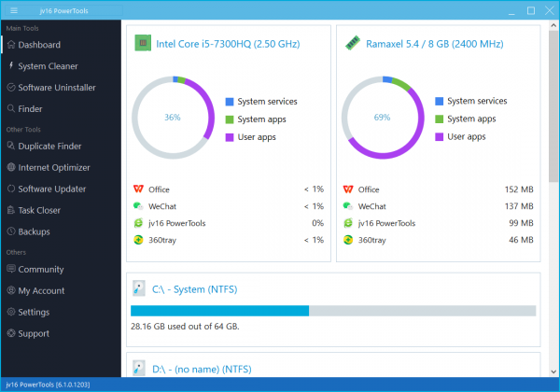560x392 pixels.
Task: Click the Task Closer icon
Action: click(11, 210)
